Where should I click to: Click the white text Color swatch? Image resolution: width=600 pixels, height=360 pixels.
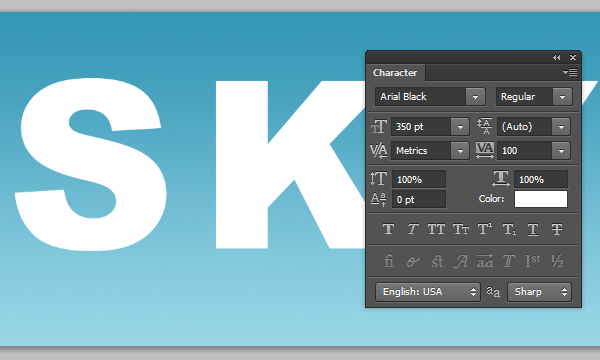pyautogui.click(x=541, y=199)
